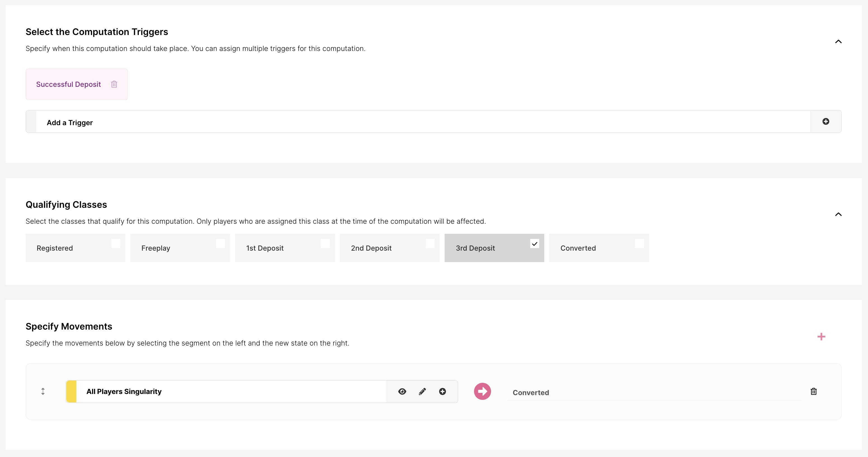Add a new movement with pink plus
The height and width of the screenshot is (457, 868).
(821, 337)
